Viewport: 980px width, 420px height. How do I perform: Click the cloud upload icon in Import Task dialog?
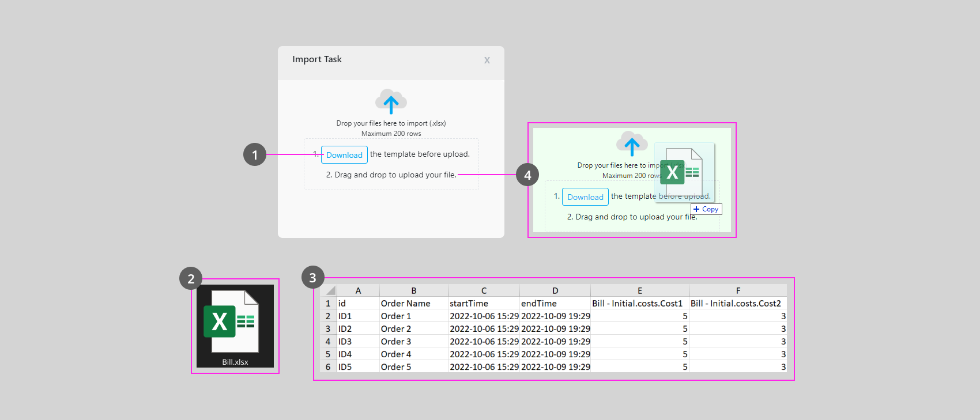(391, 101)
